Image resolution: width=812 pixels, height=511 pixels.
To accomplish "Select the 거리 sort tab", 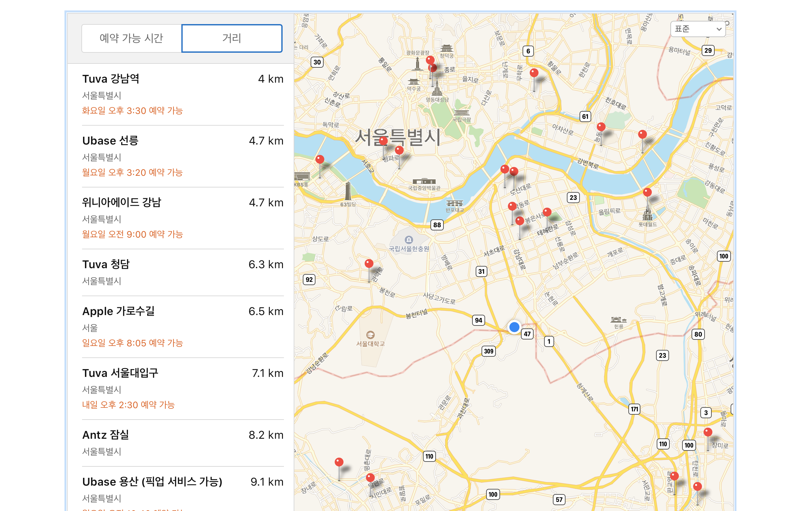I will [x=232, y=38].
